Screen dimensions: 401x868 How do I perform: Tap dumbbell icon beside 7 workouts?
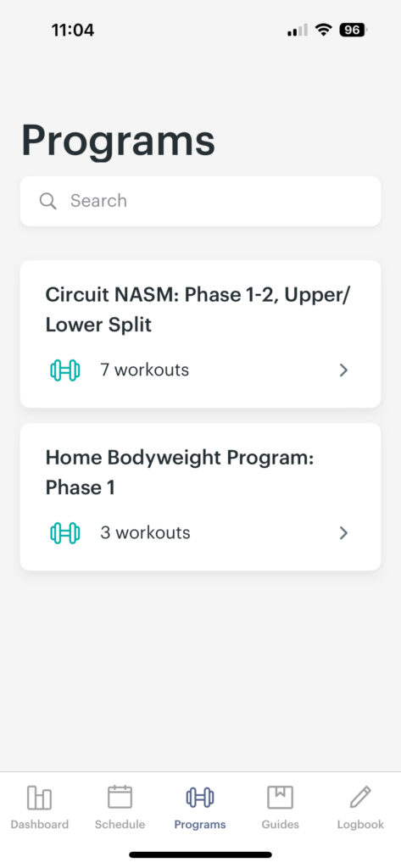click(65, 370)
